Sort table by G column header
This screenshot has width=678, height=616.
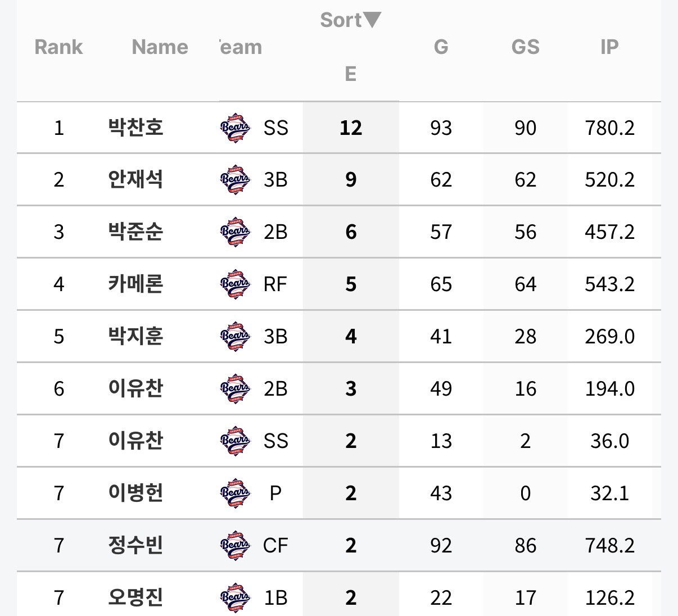coord(441,47)
